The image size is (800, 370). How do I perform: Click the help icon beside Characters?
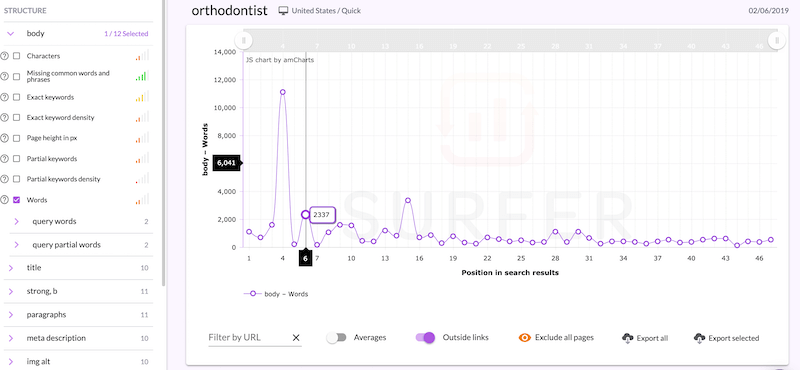click(x=5, y=56)
